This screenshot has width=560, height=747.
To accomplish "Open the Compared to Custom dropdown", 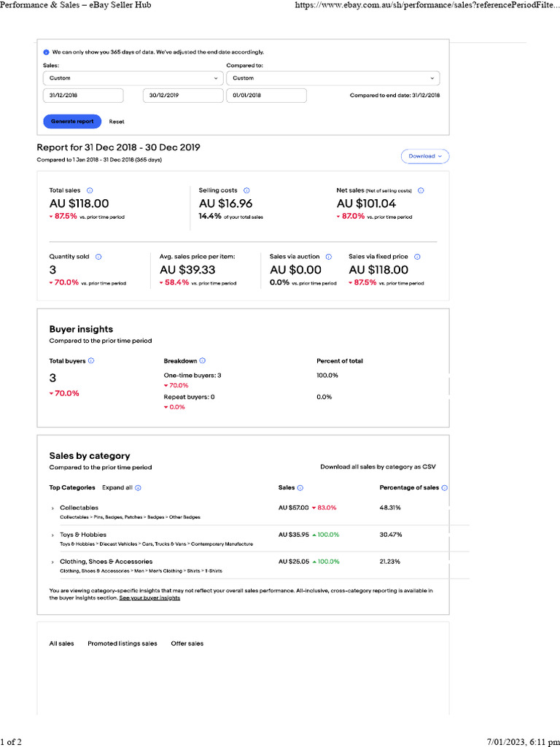I will 332,78.
